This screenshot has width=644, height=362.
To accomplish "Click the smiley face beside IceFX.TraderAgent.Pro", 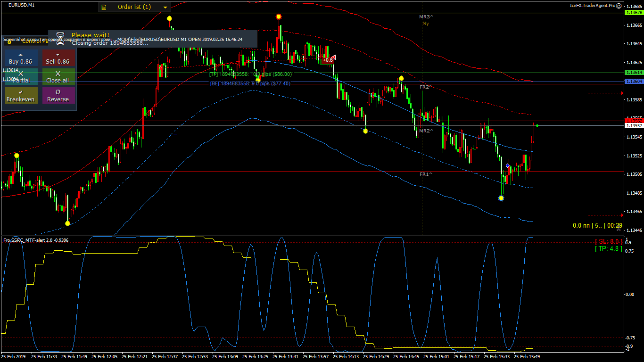I will tap(619, 6).
